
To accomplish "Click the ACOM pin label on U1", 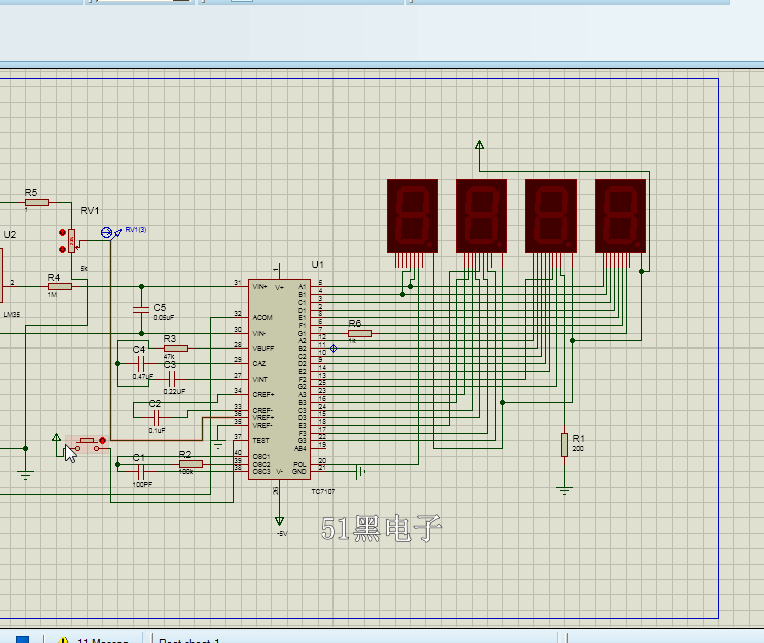I will 263,318.
